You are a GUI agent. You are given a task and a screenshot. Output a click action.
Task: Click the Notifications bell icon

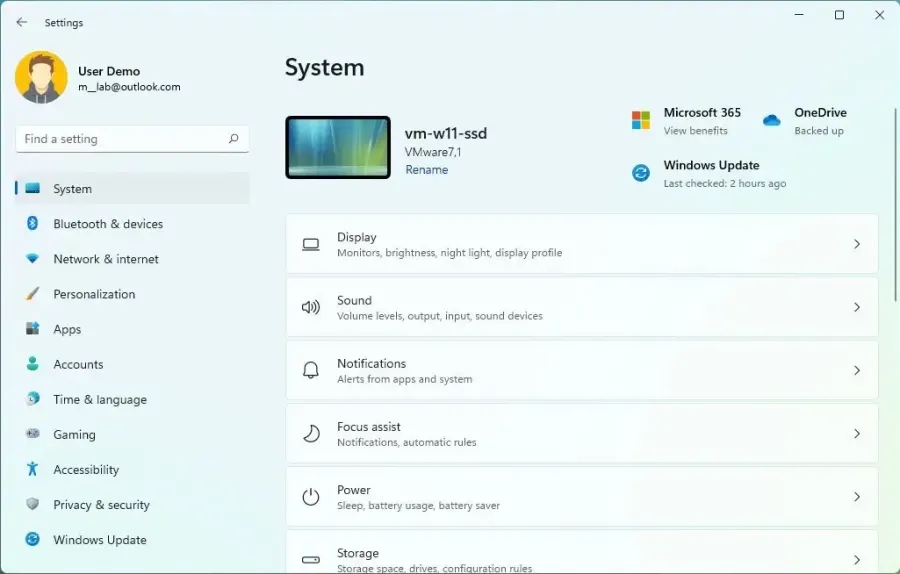point(311,371)
